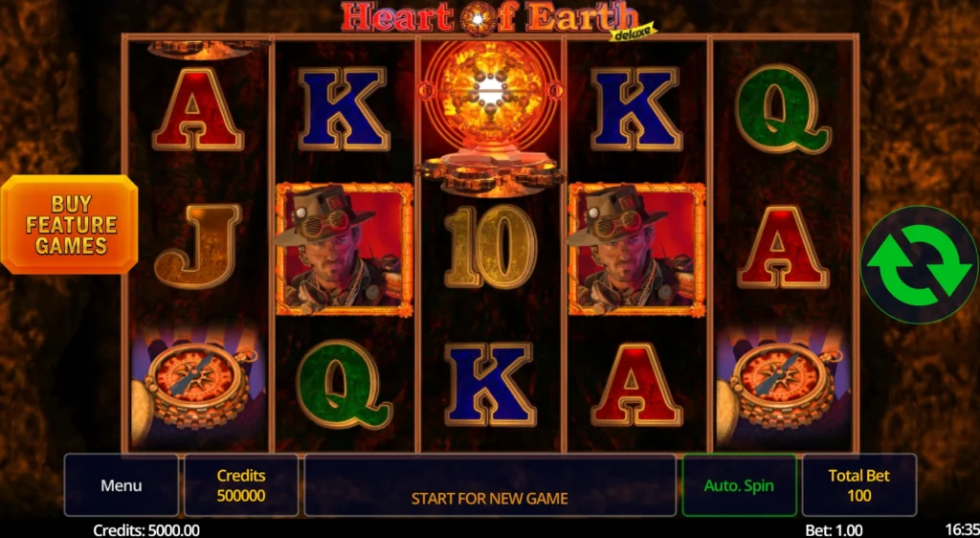Click the blue K symbol atop second reel
980x538 pixels.
[344, 109]
